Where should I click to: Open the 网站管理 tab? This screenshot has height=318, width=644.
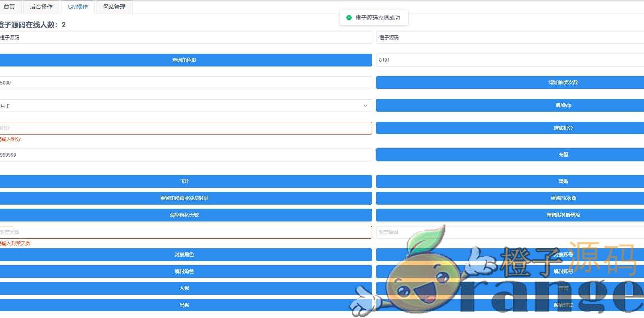(114, 7)
